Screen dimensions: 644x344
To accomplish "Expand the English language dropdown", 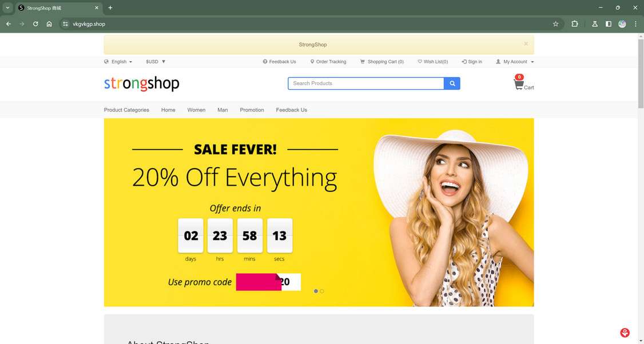I will click(118, 62).
